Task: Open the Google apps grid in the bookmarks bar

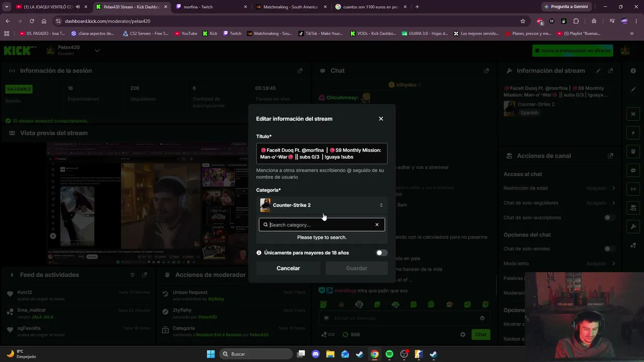Action: [x=7, y=34]
